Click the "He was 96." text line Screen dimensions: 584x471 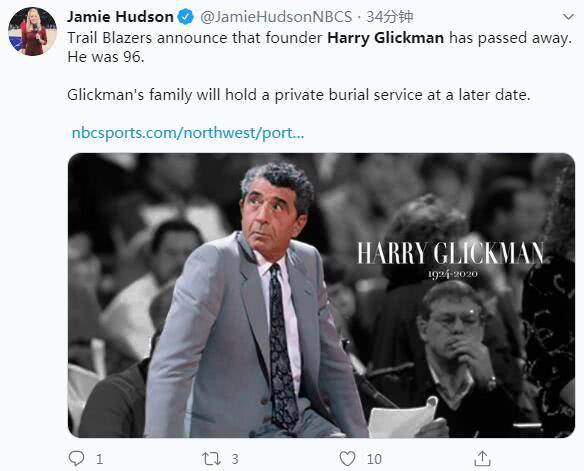click(x=105, y=57)
